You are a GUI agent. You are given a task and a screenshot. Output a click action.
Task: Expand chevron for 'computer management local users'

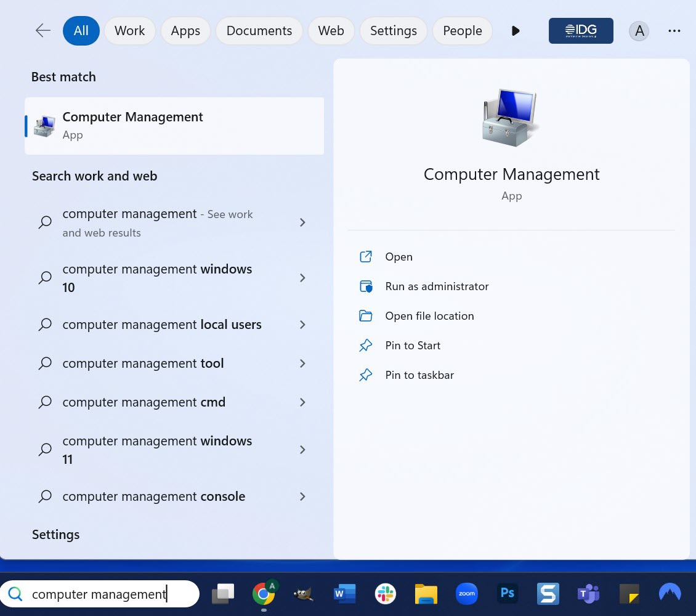(x=302, y=325)
